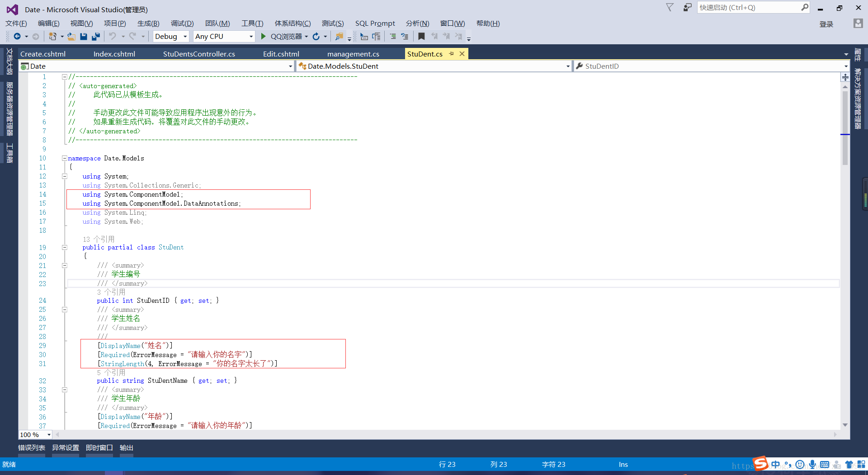The image size is (868, 475).
Task: Click the feedback notification flag icon
Action: coord(670,7)
